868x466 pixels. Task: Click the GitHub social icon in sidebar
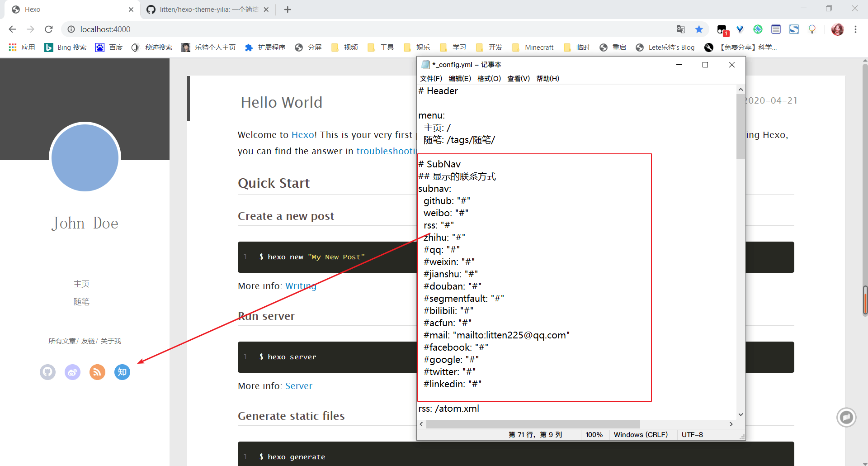pos(47,372)
